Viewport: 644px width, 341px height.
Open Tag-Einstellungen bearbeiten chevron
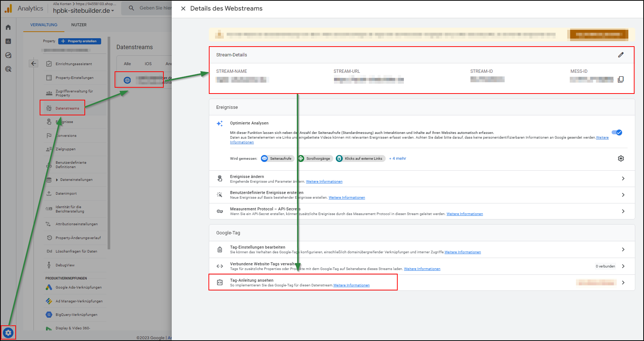click(623, 249)
